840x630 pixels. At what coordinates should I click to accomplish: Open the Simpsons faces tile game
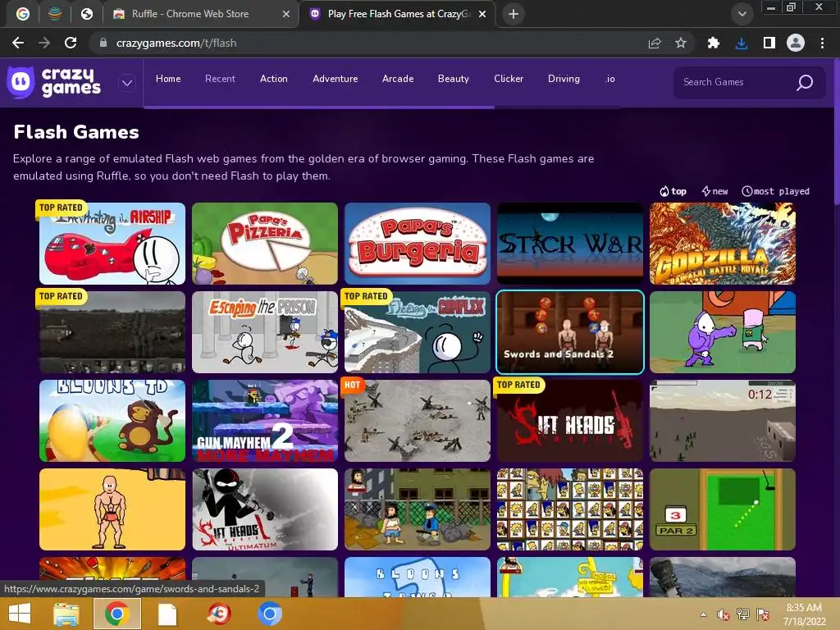point(570,509)
